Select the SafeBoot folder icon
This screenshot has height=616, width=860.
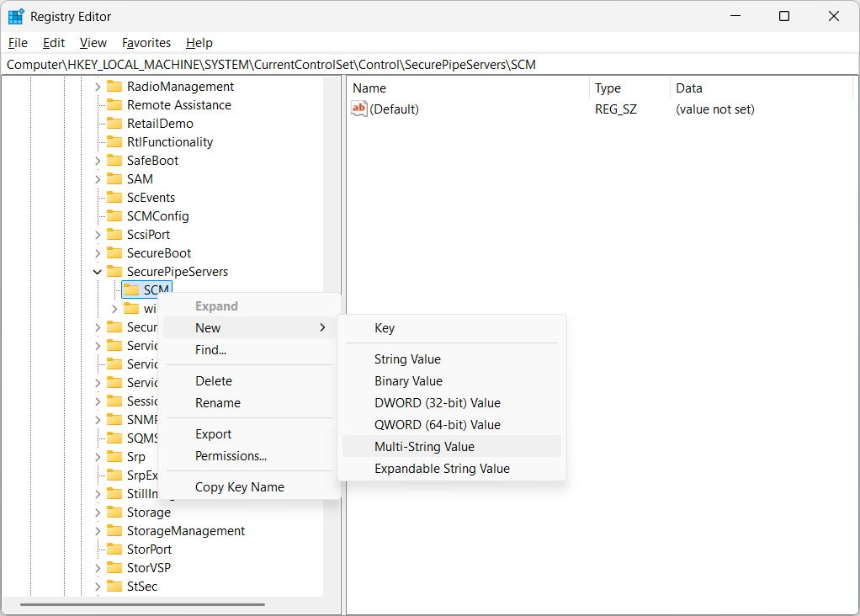click(114, 161)
